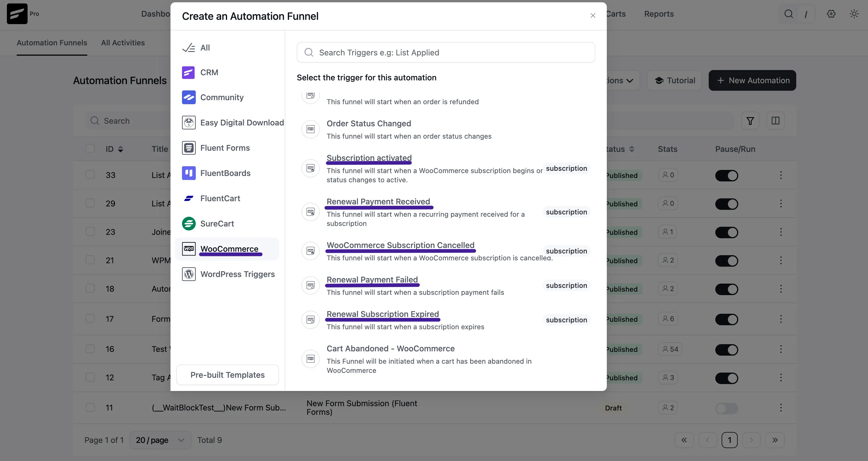Click Renewal Payment Failed trigger icon
This screenshot has height=461, width=868.
click(310, 286)
